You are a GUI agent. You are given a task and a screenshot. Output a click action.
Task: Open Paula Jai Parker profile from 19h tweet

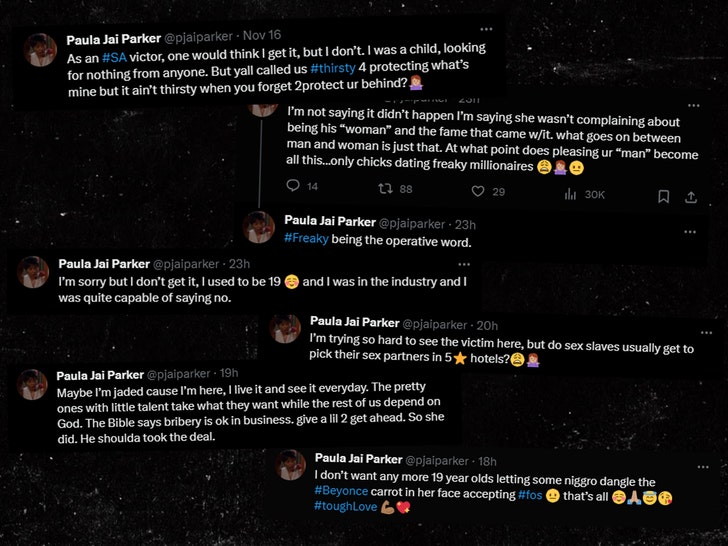[101, 374]
